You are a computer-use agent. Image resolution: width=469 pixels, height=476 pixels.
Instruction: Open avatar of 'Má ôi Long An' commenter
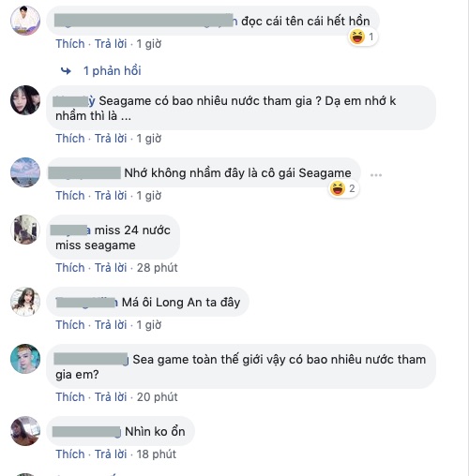(x=25, y=302)
